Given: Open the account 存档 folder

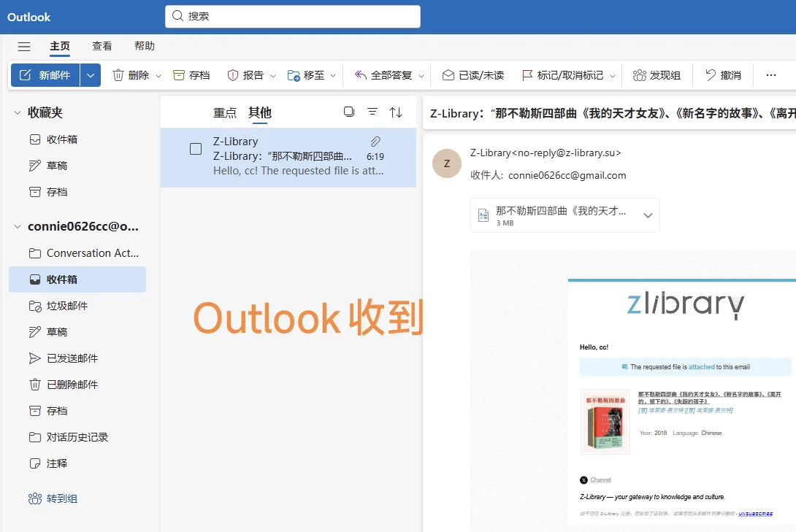Looking at the screenshot, I should point(77,412).
